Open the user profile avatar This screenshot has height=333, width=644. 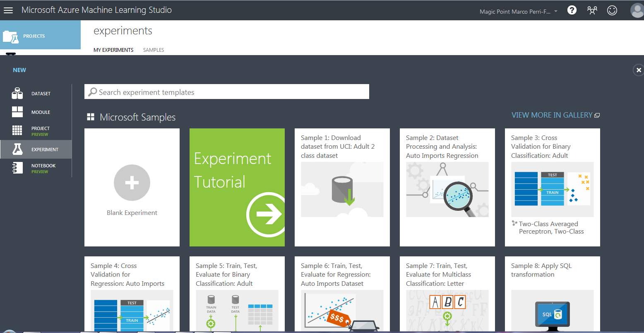[637, 10]
